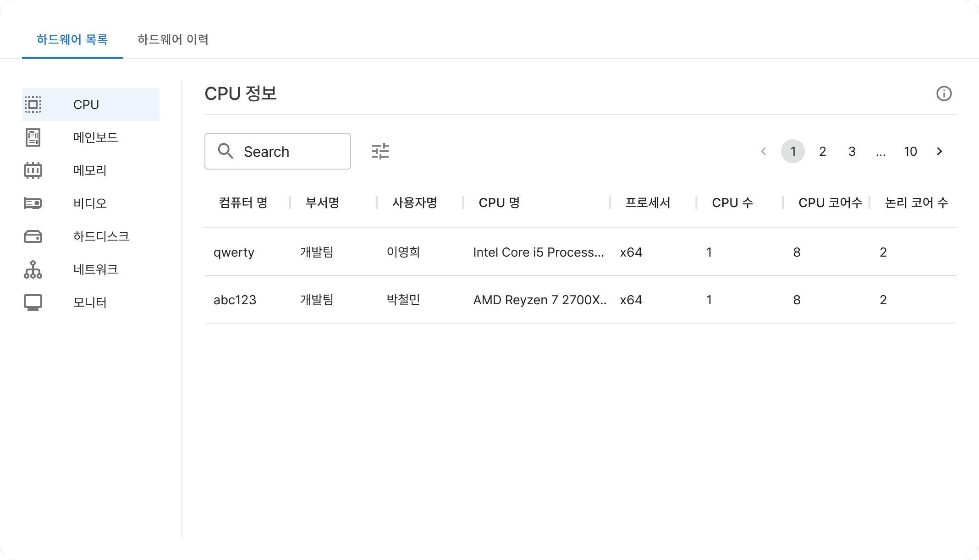Select the hard disk icon beside 하드디스크
The width and height of the screenshot is (979, 560).
(33, 236)
